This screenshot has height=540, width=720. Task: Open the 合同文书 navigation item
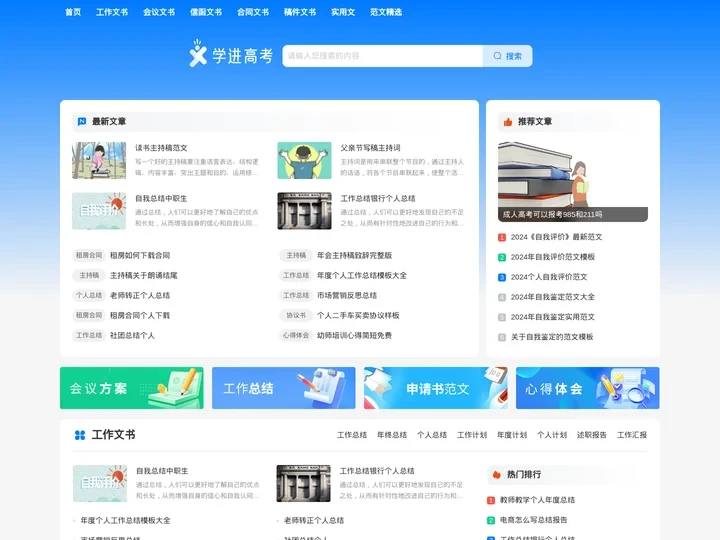[x=253, y=12]
